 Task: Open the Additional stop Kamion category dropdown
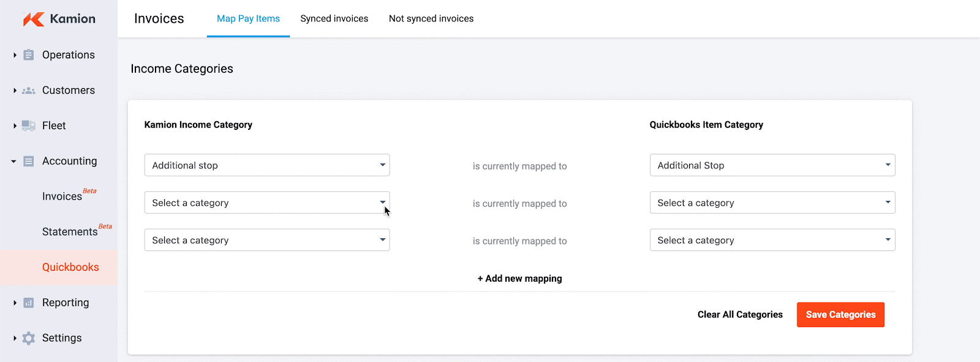tap(267, 165)
